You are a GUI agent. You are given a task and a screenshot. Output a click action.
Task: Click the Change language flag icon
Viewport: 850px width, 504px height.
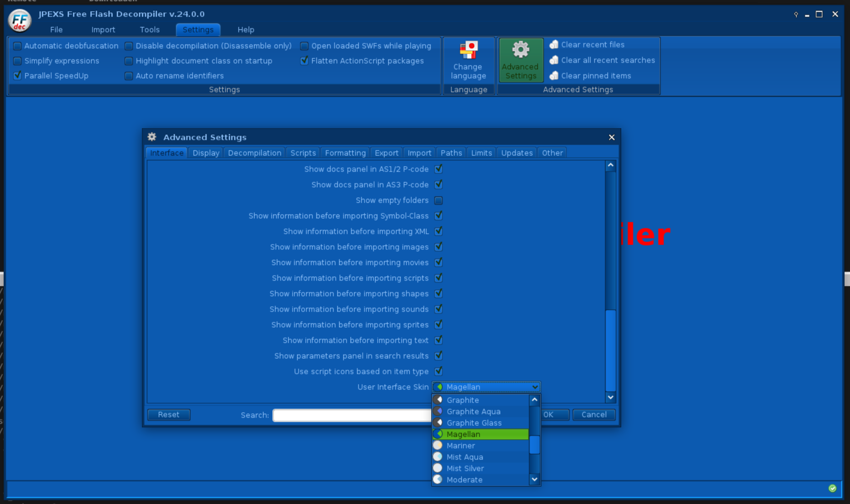pos(468,50)
